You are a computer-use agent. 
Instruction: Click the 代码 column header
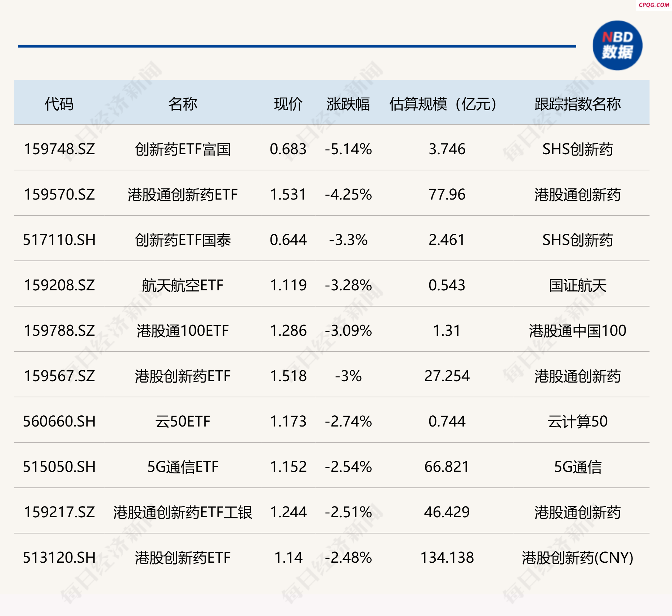(x=59, y=104)
